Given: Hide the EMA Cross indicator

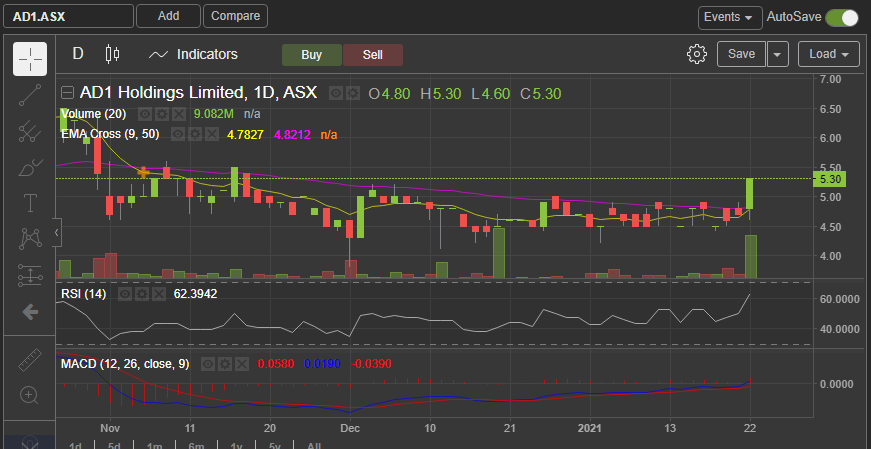Looking at the screenshot, I should 178,134.
